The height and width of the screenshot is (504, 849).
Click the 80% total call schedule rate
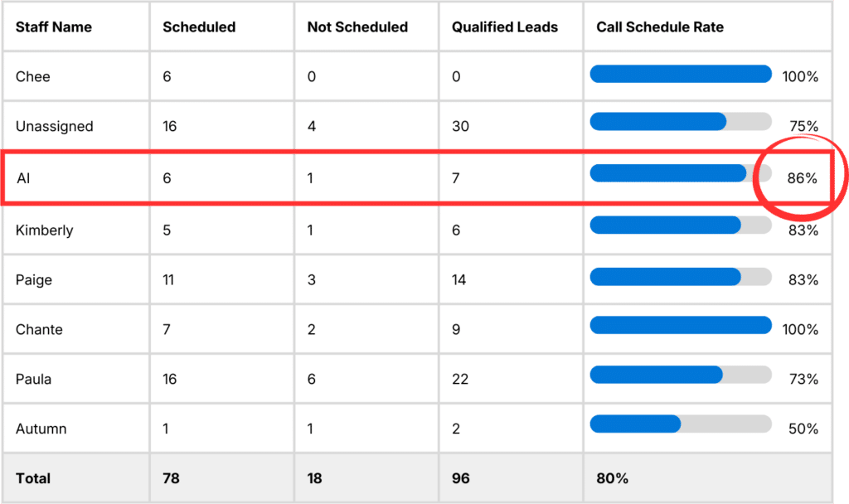(612, 478)
